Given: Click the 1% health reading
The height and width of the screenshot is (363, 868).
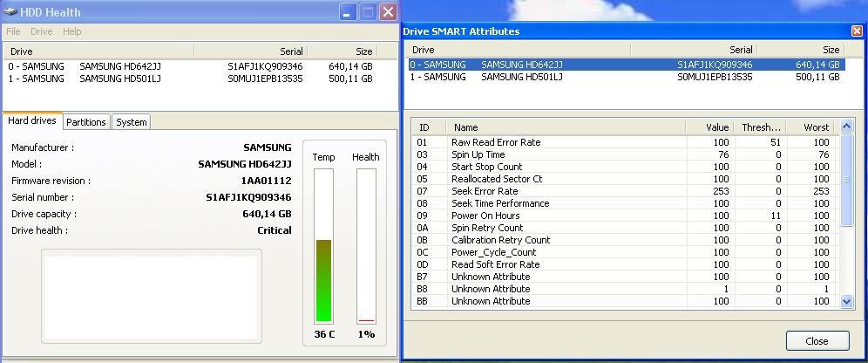Looking at the screenshot, I should tap(366, 334).
